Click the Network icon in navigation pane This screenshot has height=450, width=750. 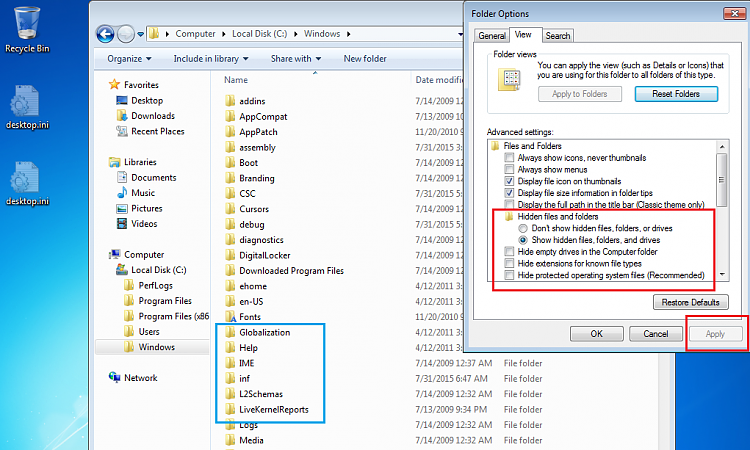point(114,377)
